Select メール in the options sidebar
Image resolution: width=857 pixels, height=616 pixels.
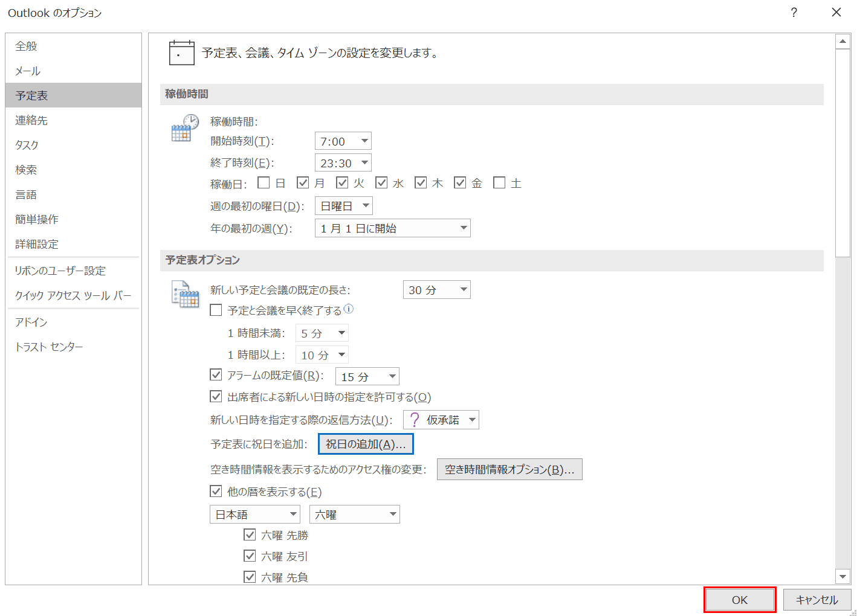tap(74, 71)
